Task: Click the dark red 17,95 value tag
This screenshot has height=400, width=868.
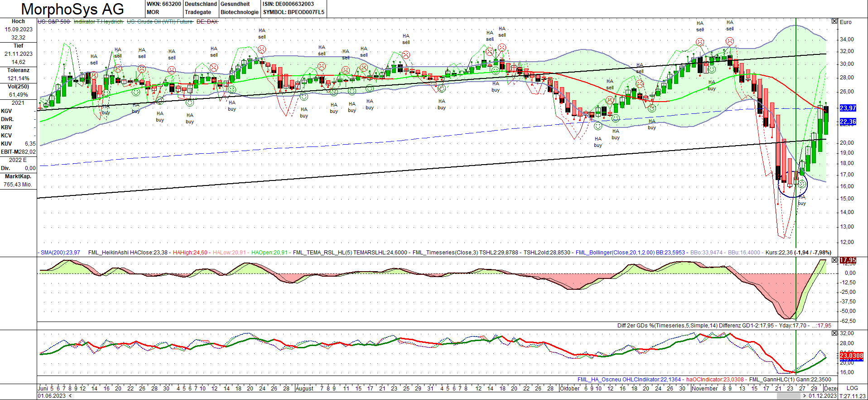Action: (x=848, y=260)
